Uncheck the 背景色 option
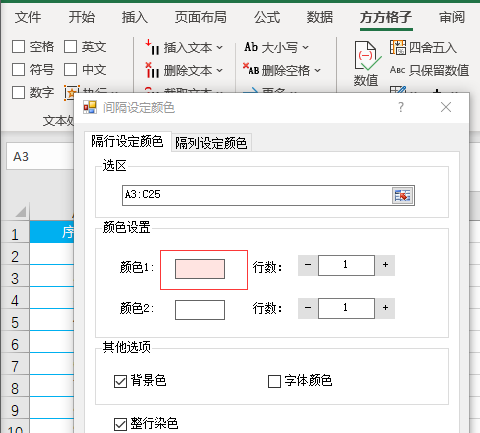The image size is (480, 433). point(120,381)
